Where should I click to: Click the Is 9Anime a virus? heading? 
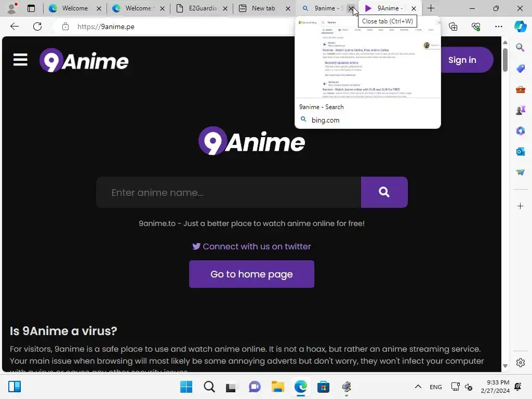click(x=63, y=331)
